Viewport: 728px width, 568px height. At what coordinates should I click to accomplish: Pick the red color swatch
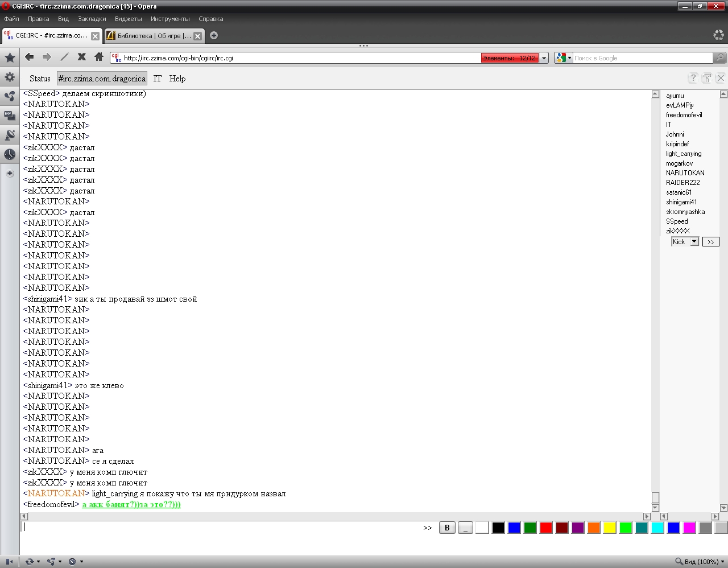click(546, 528)
